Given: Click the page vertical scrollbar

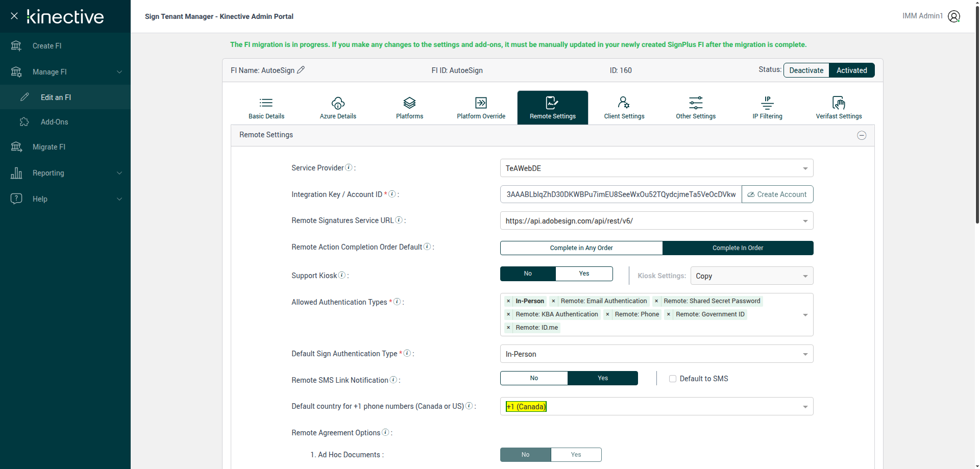Looking at the screenshot, I should (x=977, y=115).
